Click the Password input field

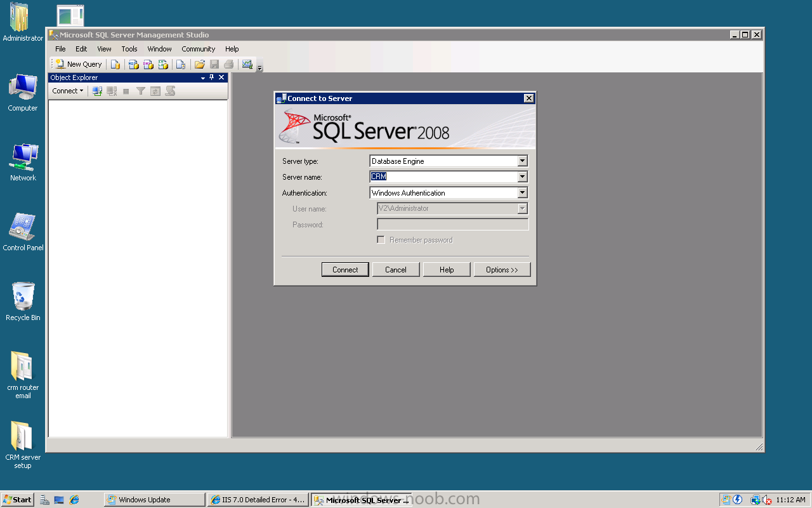point(453,225)
